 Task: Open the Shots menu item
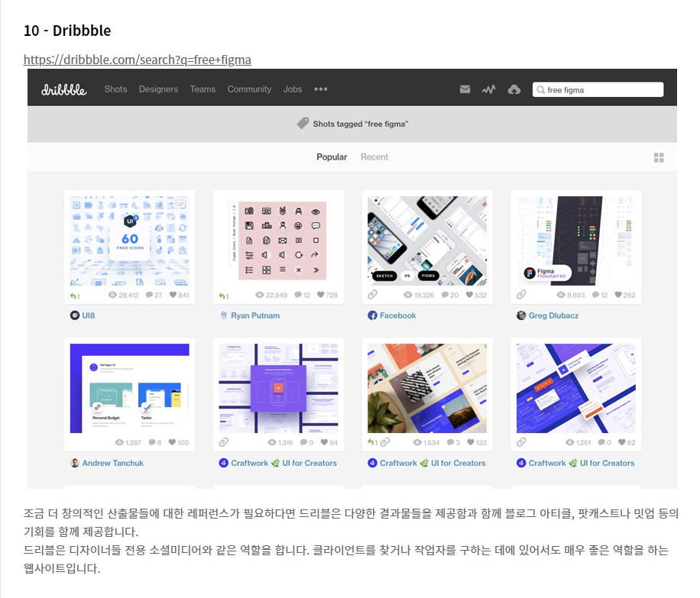coord(115,89)
